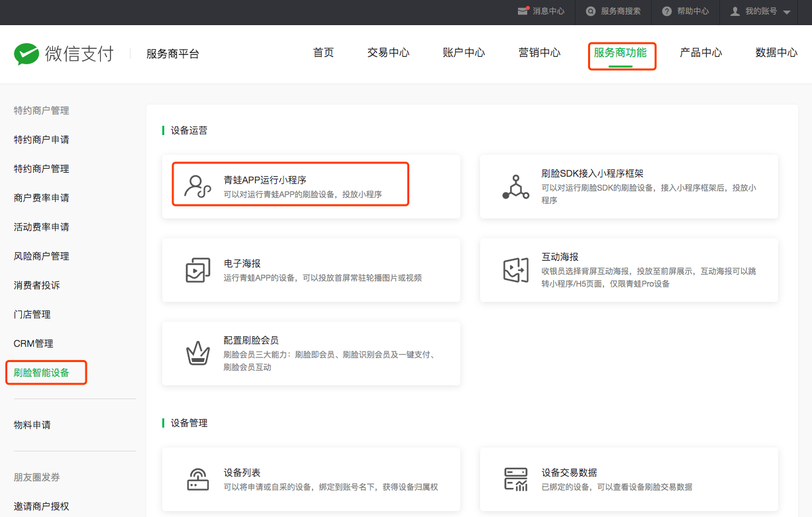The height and width of the screenshot is (517, 812).
Task: Click the 配置刷脸会员 crown icon
Action: (197, 353)
